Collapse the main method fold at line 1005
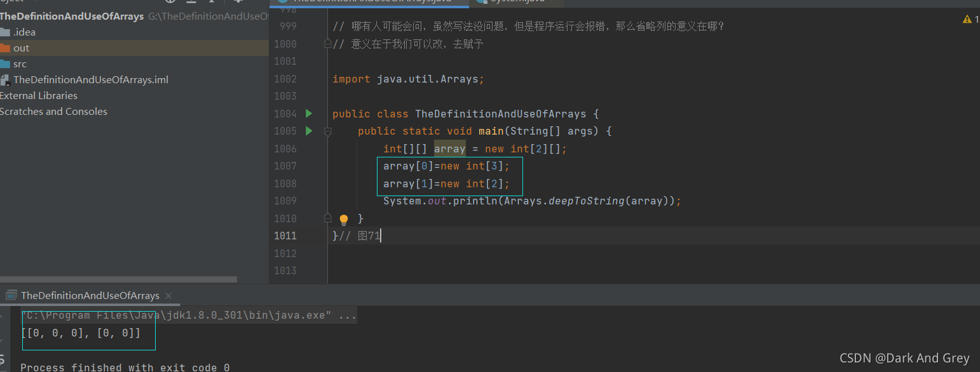The height and width of the screenshot is (372, 980). (x=328, y=131)
